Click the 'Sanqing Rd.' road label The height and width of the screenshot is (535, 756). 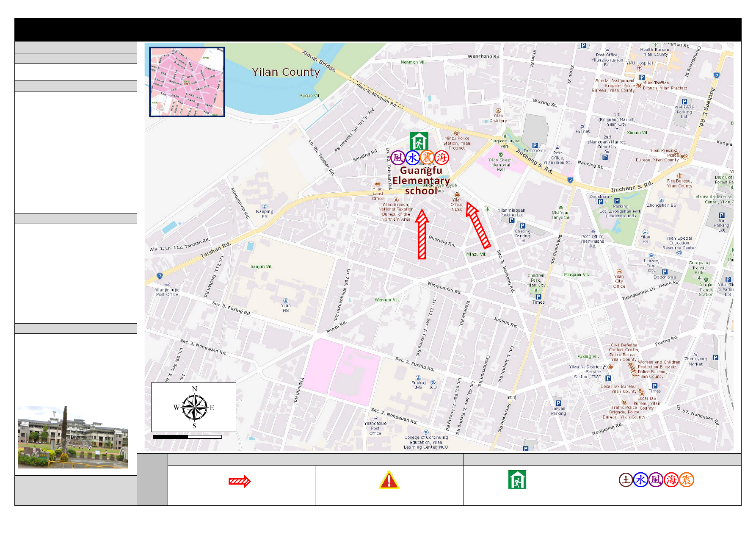tap(365, 155)
